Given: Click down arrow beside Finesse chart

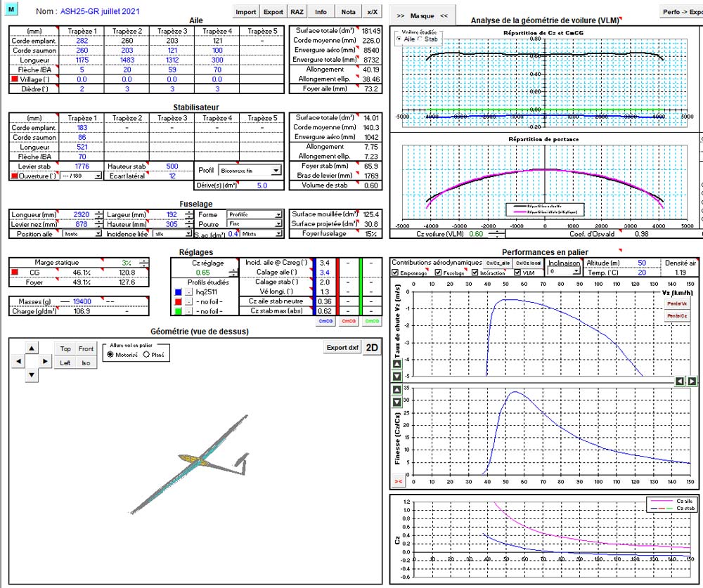Looking at the screenshot, I should (396, 402).
